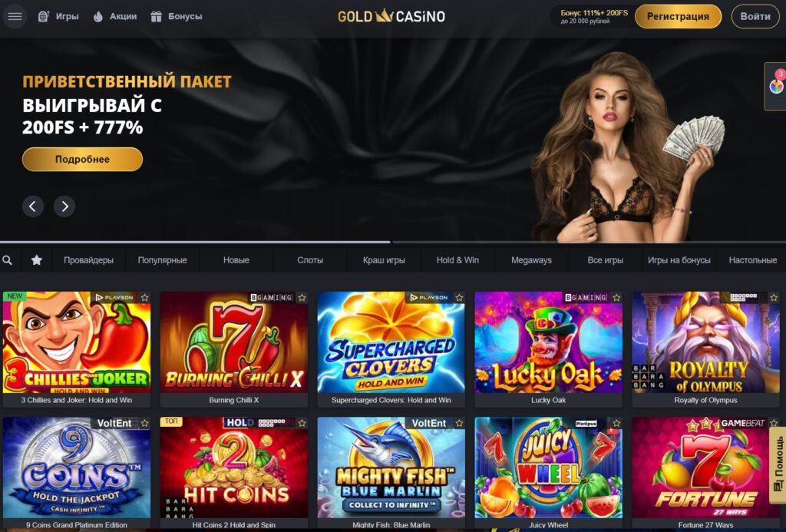Click the Регистрация button
Image resolution: width=786 pixels, height=532 pixels.
coord(678,17)
